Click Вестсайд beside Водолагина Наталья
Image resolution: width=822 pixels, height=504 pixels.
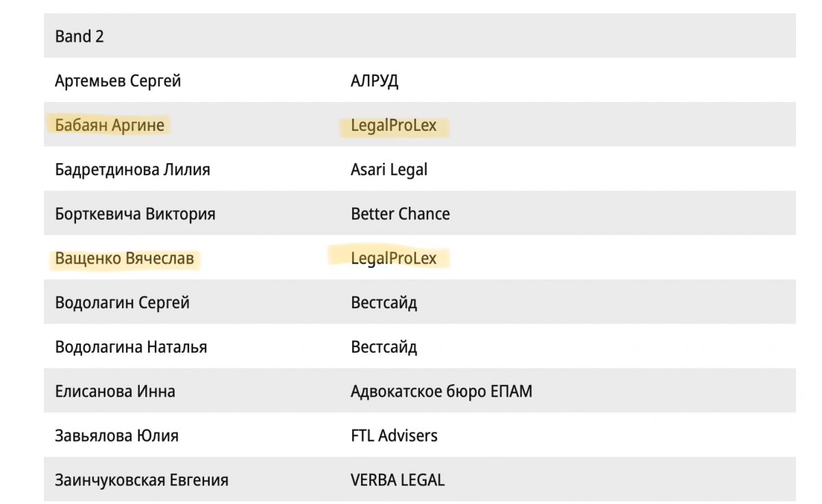[384, 347]
